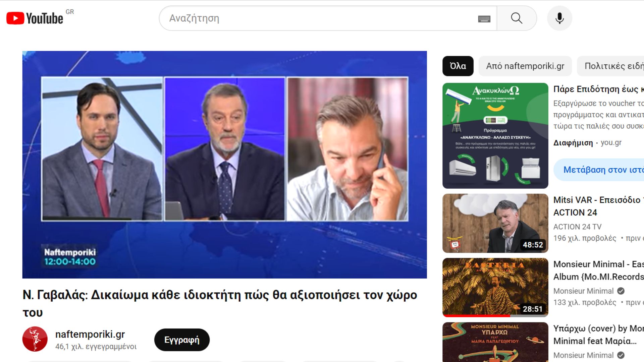
Task: Open the Υπάρχω (cover) video title
Action: pyautogui.click(x=599, y=335)
